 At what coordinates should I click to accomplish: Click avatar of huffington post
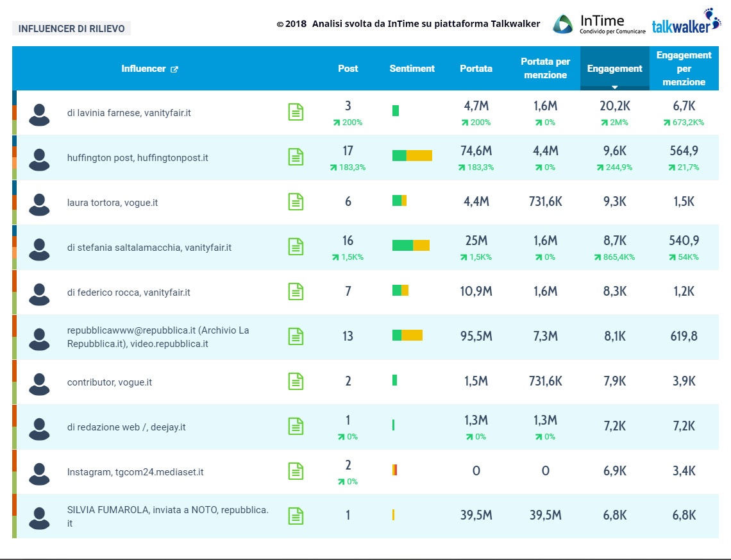pyautogui.click(x=39, y=160)
